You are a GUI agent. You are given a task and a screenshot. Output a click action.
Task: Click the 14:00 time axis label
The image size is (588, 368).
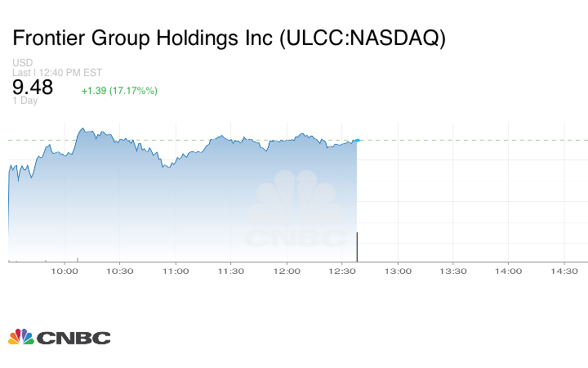[x=509, y=271]
